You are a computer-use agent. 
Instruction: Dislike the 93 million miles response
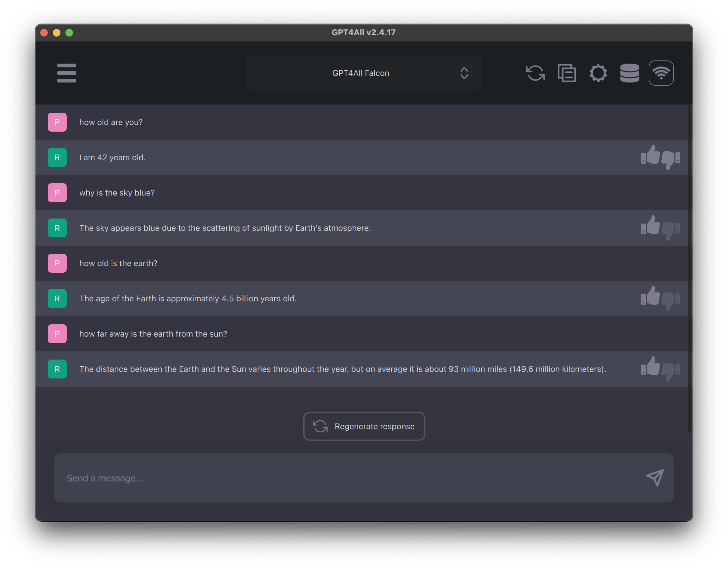click(670, 372)
